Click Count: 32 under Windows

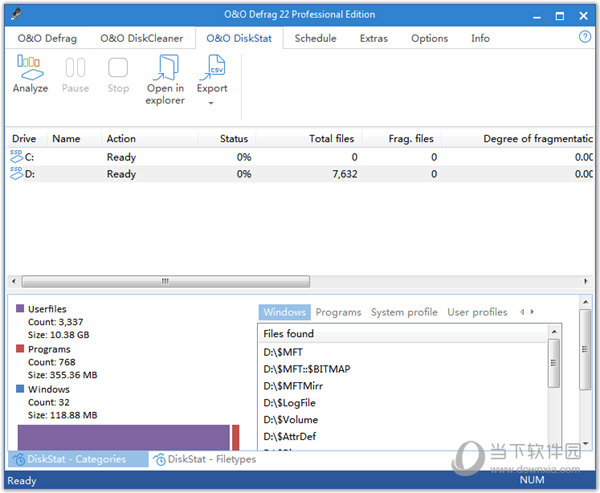[49, 402]
